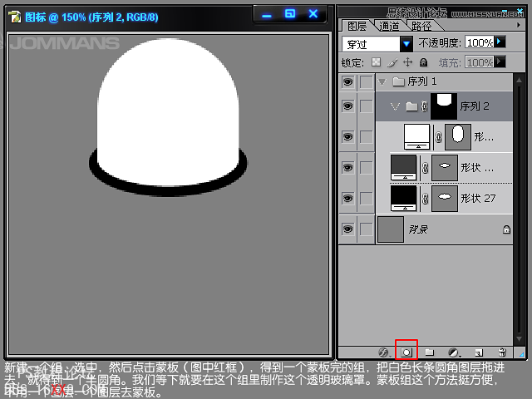Open the layer style (fx) menu
The width and height of the screenshot is (532, 399).
click(x=383, y=352)
